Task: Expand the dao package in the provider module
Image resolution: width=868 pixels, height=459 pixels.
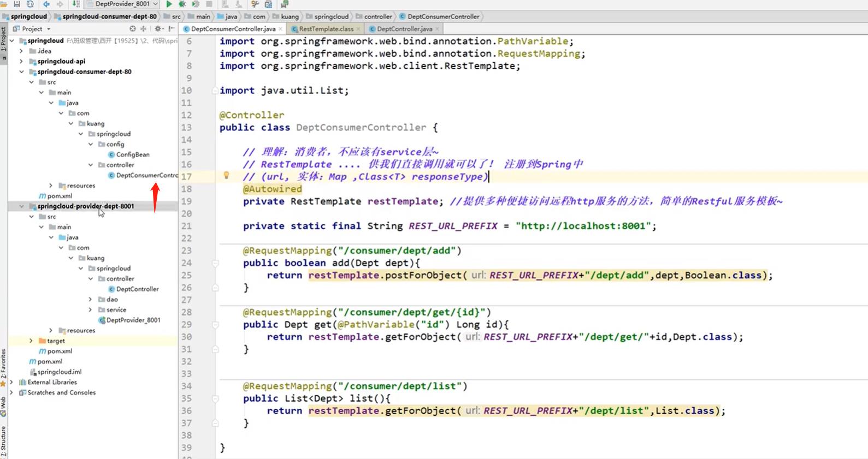Action: click(91, 299)
